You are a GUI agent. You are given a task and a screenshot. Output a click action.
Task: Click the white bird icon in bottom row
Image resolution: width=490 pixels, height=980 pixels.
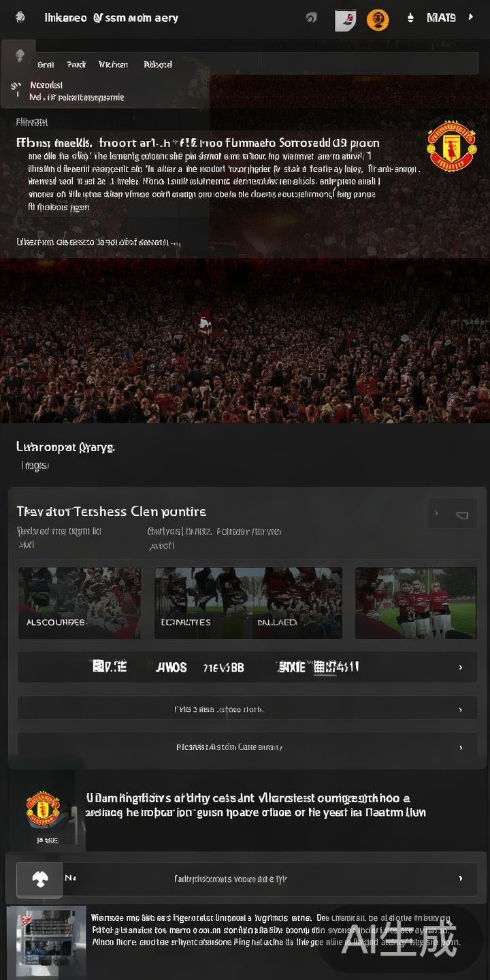pos(40,879)
